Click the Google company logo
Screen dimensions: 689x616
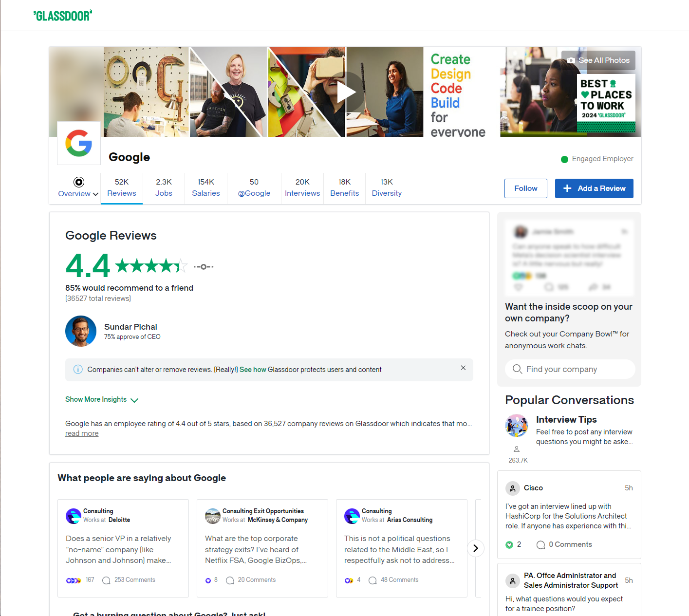pyautogui.click(x=79, y=143)
